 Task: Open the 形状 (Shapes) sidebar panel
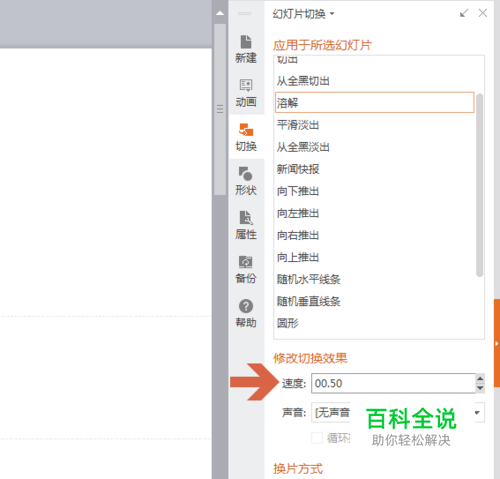coord(246,181)
